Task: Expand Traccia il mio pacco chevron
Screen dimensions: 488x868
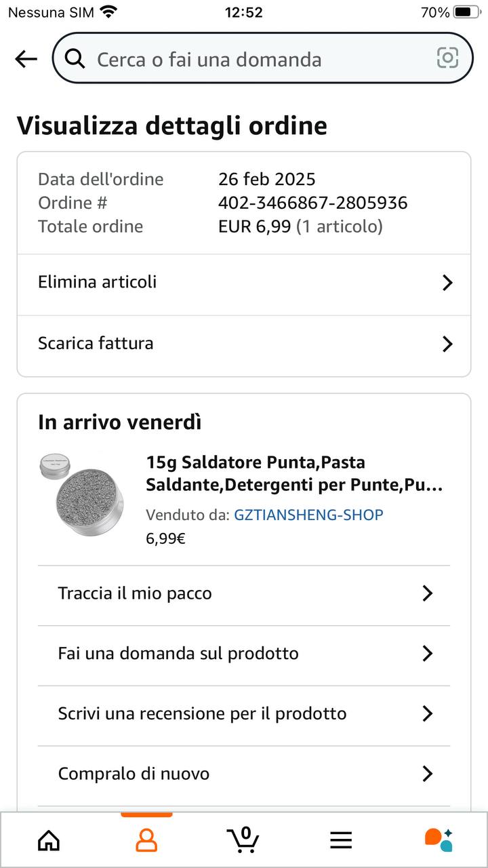Action: [x=427, y=593]
